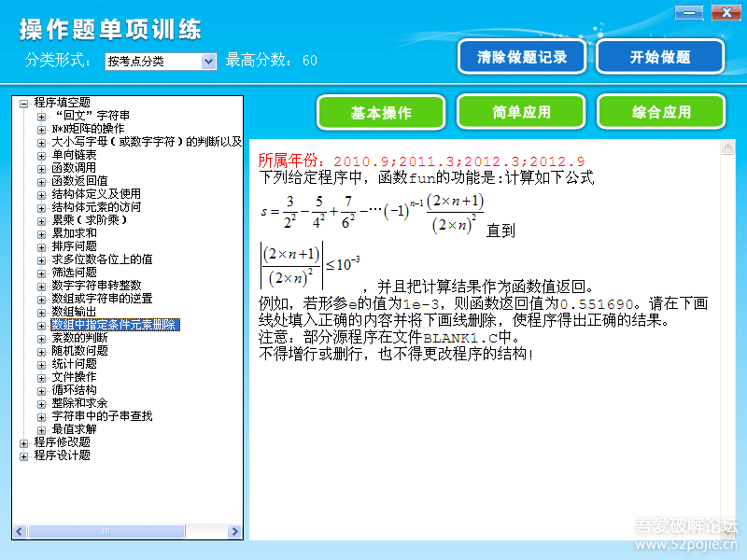Click the 清除做题记录 button
The image size is (747, 560).
pyautogui.click(x=521, y=57)
